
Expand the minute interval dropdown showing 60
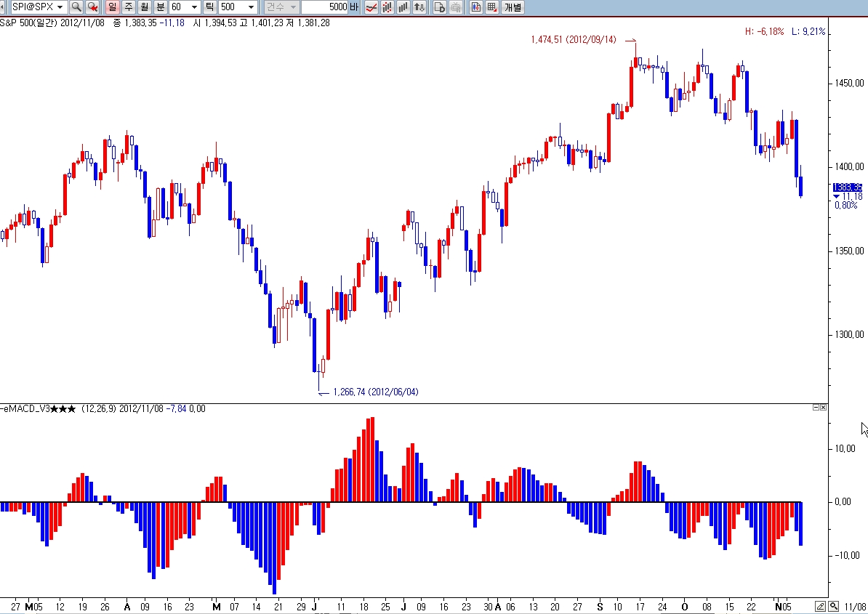pos(194,7)
